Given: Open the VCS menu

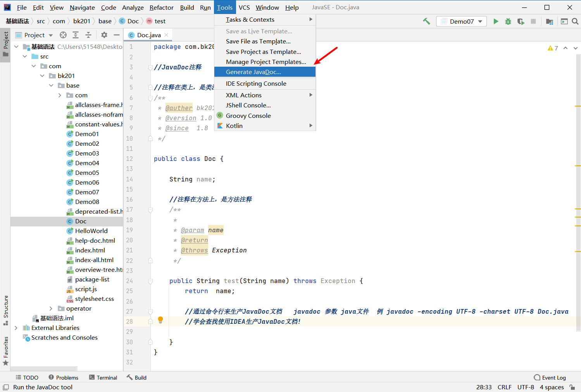Looking at the screenshot, I should [x=244, y=7].
